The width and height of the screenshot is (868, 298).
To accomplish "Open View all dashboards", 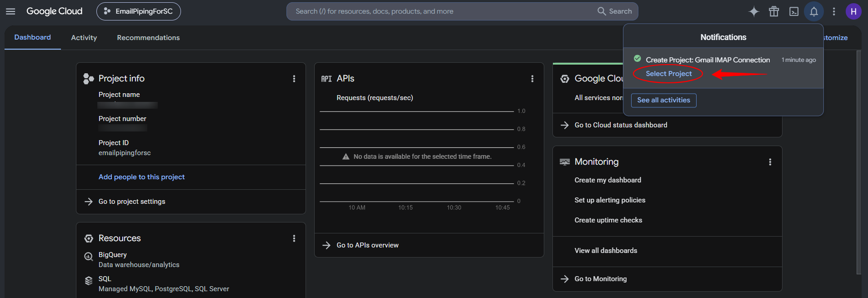I will click(606, 251).
